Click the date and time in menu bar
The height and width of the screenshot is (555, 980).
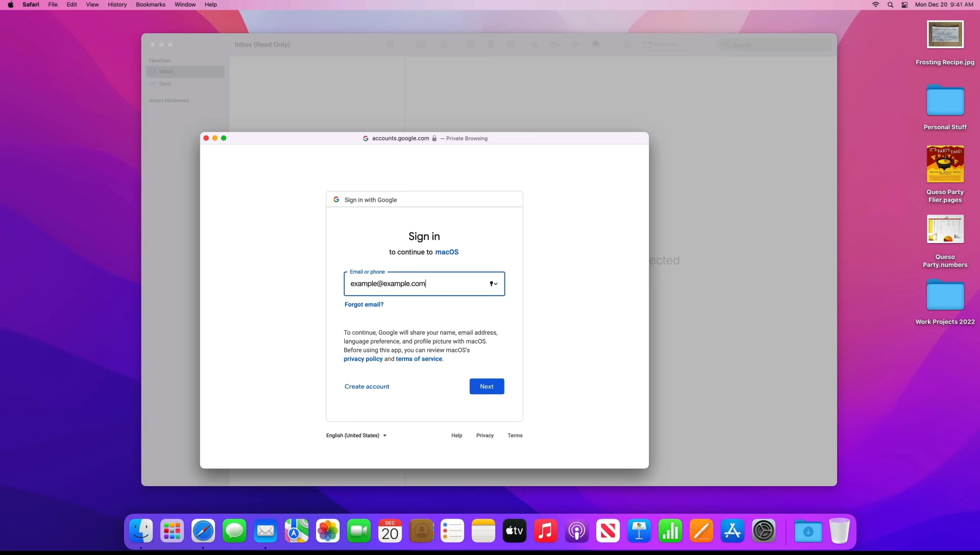pos(944,5)
